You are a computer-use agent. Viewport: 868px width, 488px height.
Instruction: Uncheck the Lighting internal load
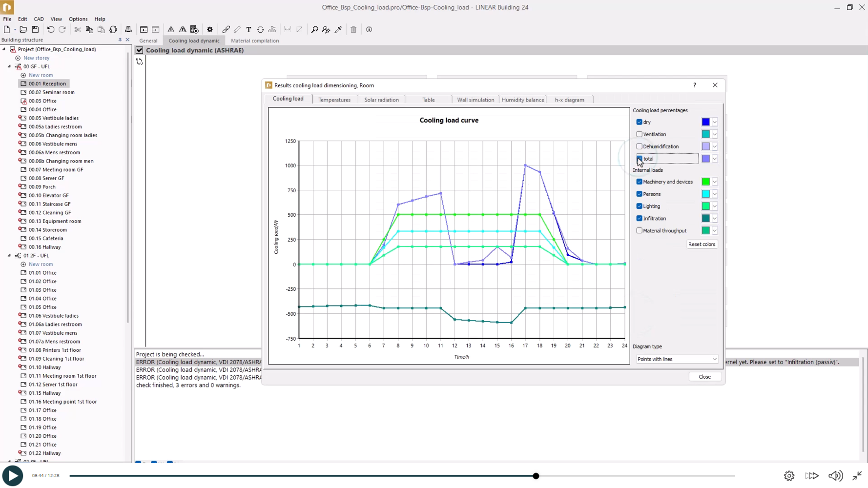[x=639, y=206]
